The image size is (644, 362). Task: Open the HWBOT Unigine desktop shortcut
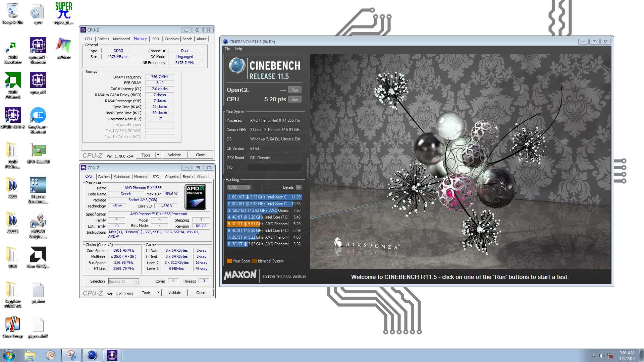coord(38,225)
